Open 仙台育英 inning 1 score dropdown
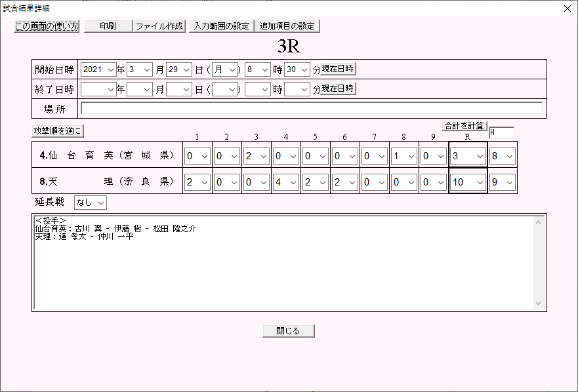 coord(197,156)
